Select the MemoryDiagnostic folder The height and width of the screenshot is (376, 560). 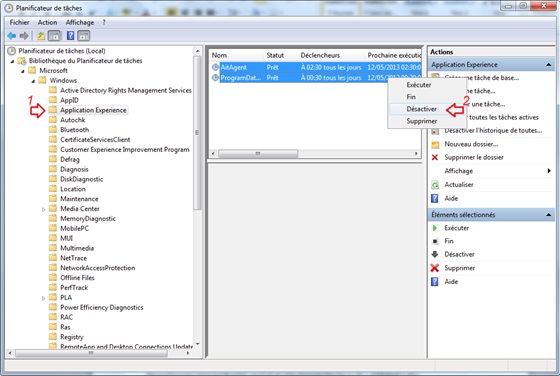88,219
